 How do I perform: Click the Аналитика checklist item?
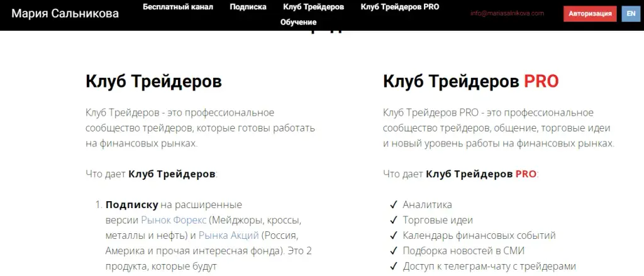(x=427, y=204)
